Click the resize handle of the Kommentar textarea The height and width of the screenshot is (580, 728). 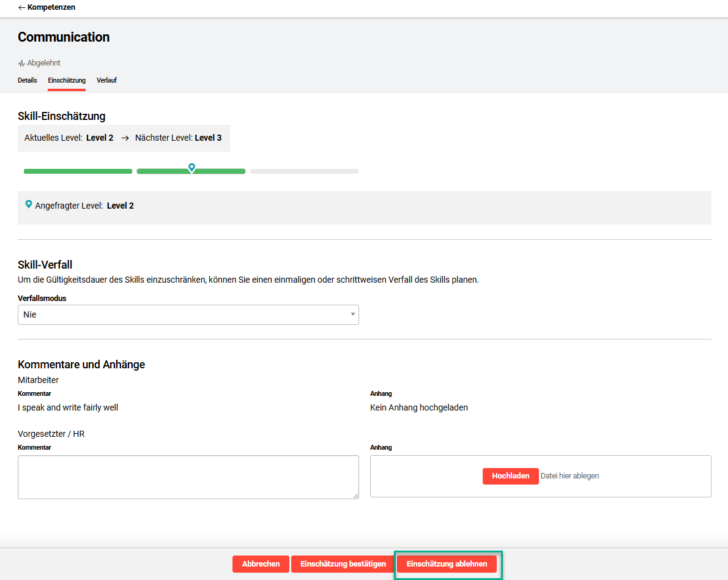tap(355, 495)
